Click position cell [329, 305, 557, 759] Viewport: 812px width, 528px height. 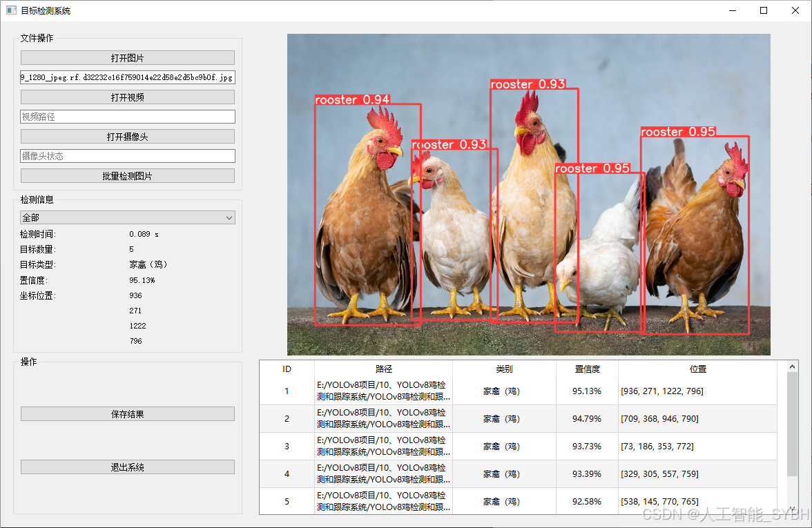tap(697, 473)
